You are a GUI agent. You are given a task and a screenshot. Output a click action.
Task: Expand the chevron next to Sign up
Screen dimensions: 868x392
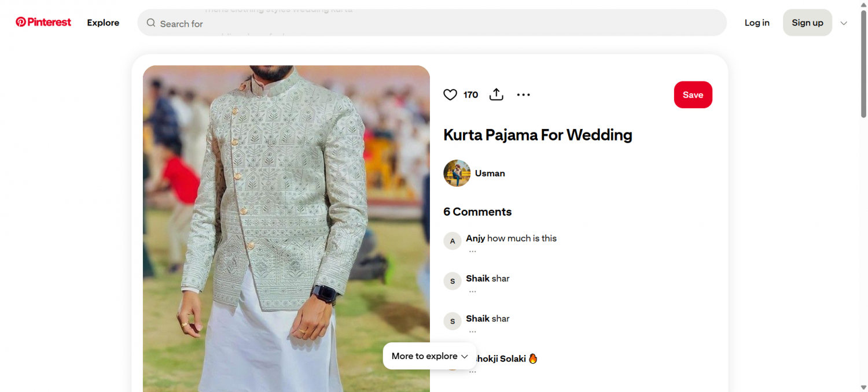844,23
